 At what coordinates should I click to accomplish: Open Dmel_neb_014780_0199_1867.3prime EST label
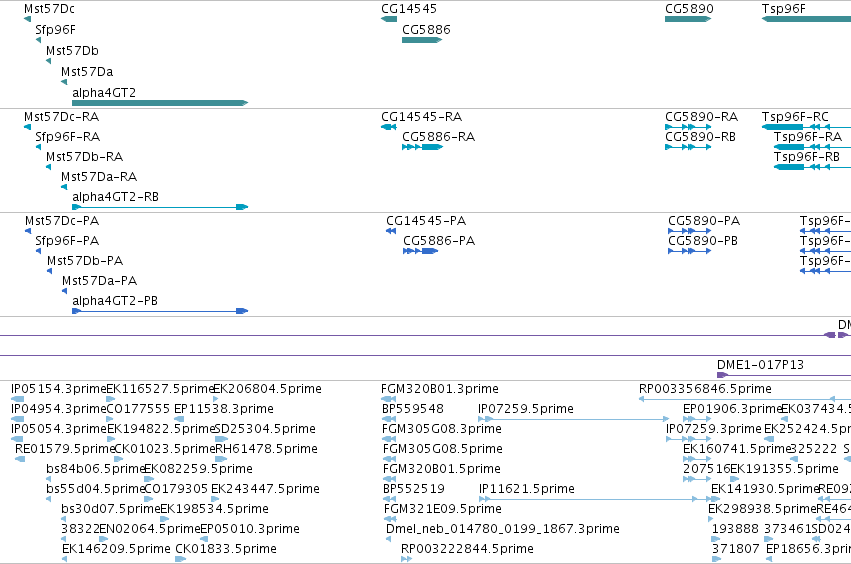pyautogui.click(x=503, y=529)
